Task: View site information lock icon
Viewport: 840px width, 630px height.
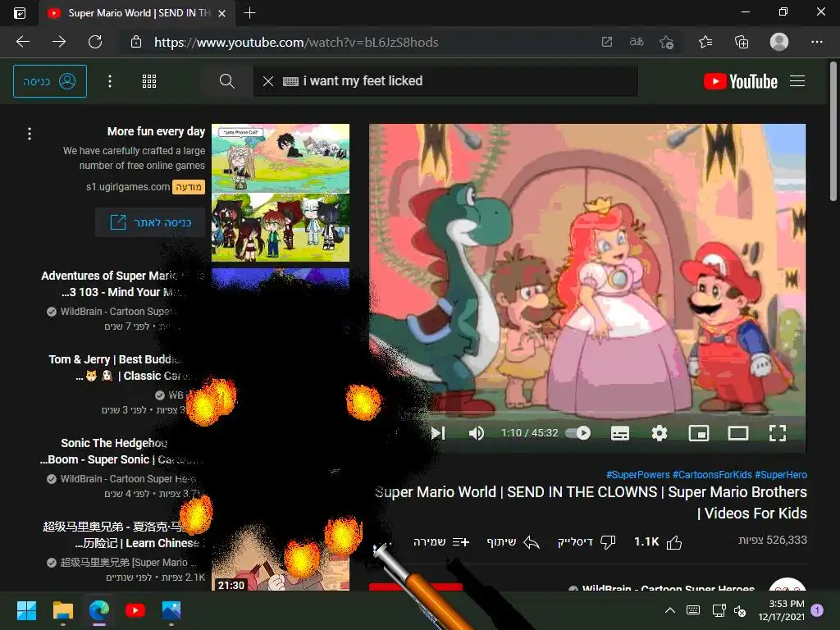Action: pos(136,42)
